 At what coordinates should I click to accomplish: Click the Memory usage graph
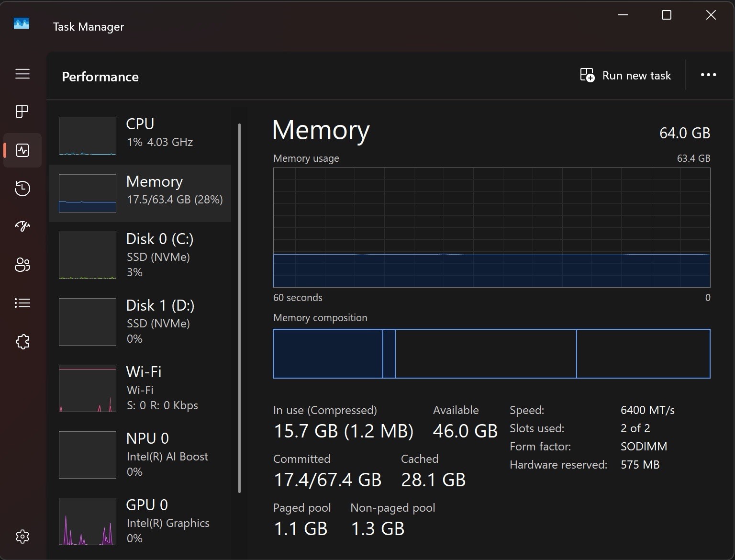click(x=491, y=227)
